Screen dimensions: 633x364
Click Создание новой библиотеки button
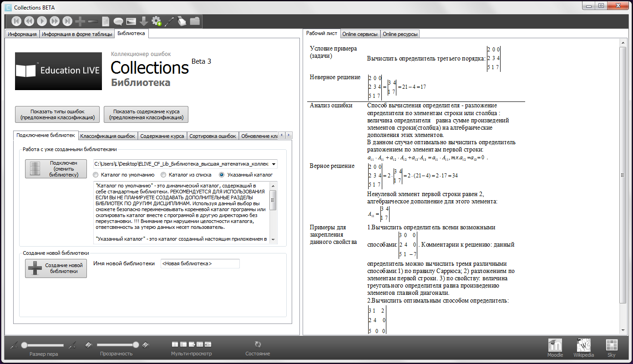pos(56,268)
